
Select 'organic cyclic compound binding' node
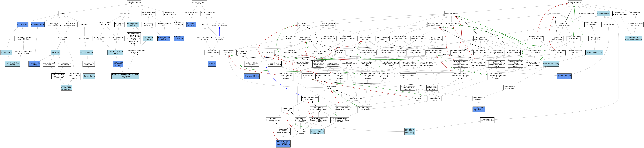point(71,24)
